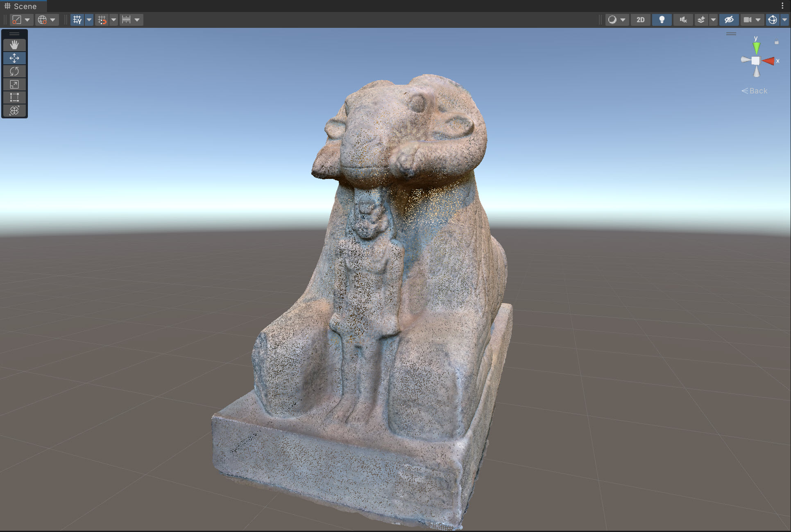Toggle hidden objects visibility eye icon
Image resolution: width=791 pixels, height=532 pixels.
729,20
